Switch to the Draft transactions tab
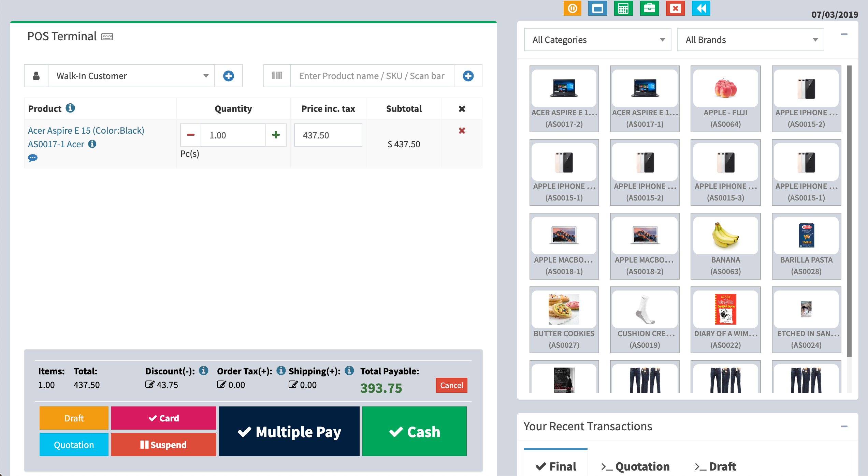This screenshot has width=868, height=476. click(715, 466)
